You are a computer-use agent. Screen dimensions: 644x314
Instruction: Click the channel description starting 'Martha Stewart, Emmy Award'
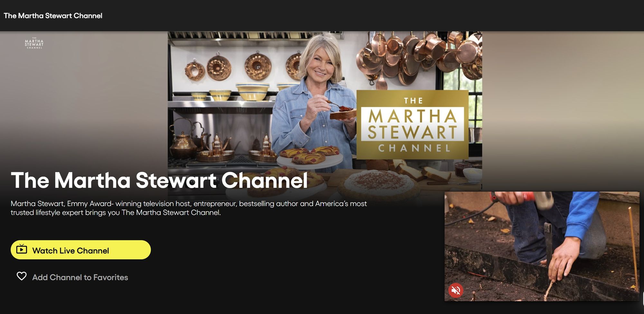point(189,208)
